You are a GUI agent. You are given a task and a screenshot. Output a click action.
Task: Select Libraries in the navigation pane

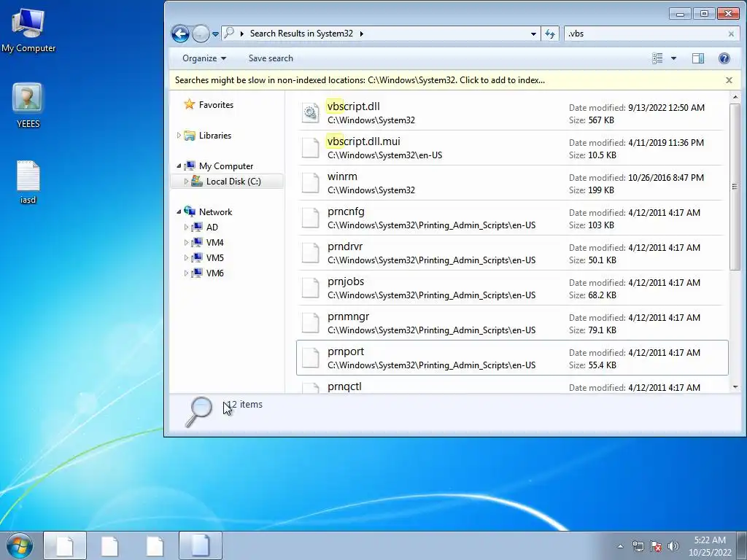215,135
